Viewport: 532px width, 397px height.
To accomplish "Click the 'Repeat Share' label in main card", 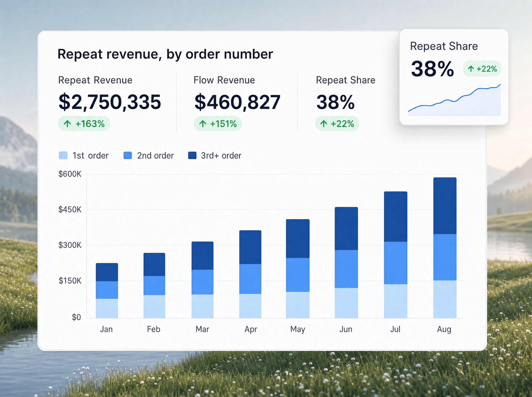I will [x=345, y=80].
